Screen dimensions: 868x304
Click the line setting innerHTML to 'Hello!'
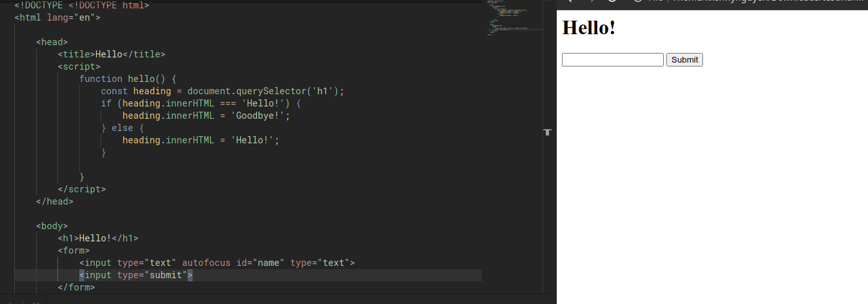(x=201, y=140)
